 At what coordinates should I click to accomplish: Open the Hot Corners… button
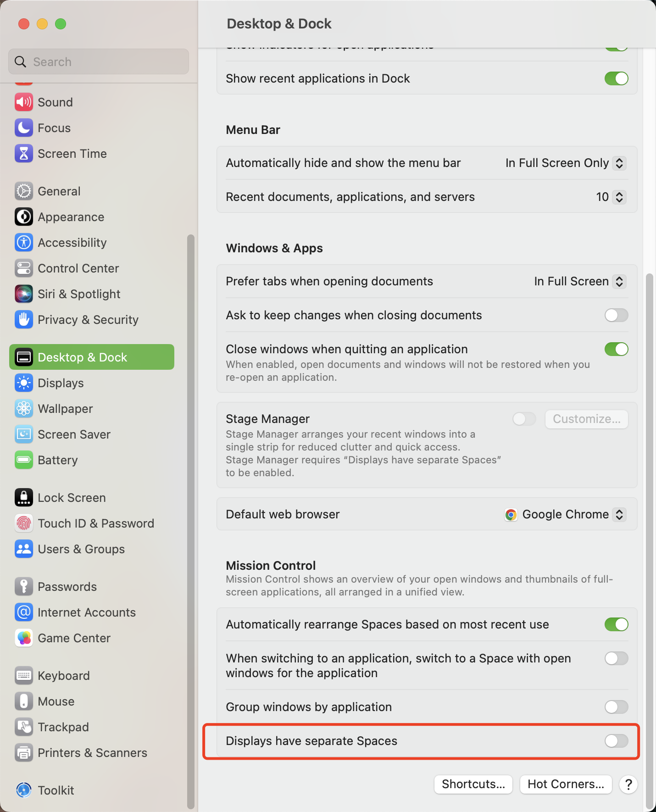pos(566,784)
